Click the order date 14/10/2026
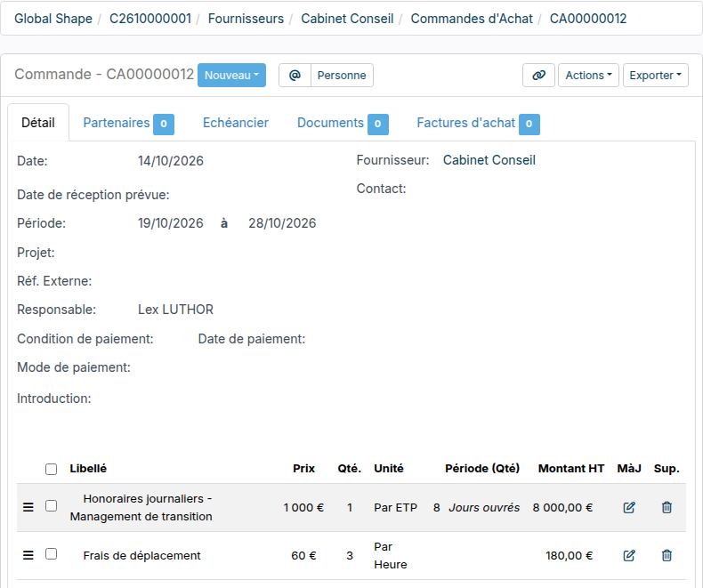The height and width of the screenshot is (588, 703). (x=171, y=161)
